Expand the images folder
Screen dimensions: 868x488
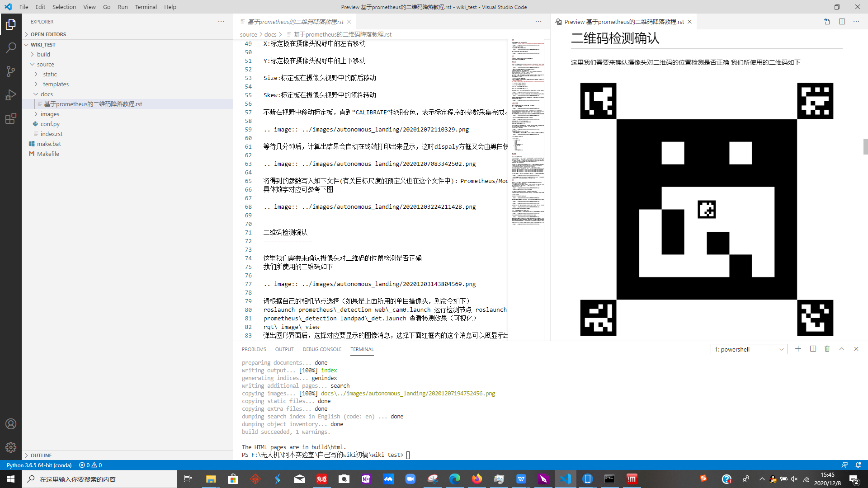point(50,114)
